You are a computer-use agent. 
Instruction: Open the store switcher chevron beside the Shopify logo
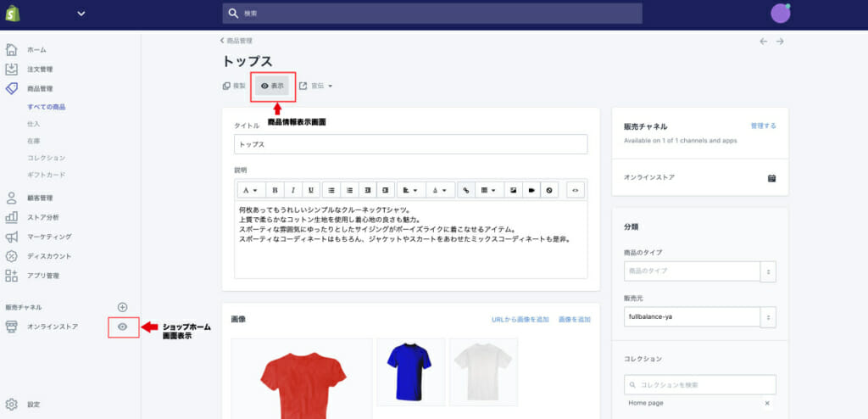81,14
